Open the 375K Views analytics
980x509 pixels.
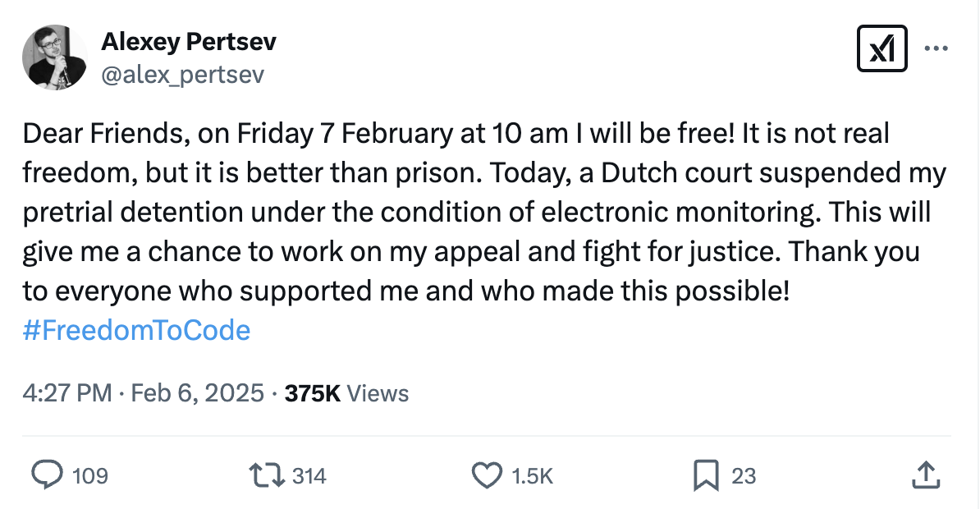tap(346, 393)
